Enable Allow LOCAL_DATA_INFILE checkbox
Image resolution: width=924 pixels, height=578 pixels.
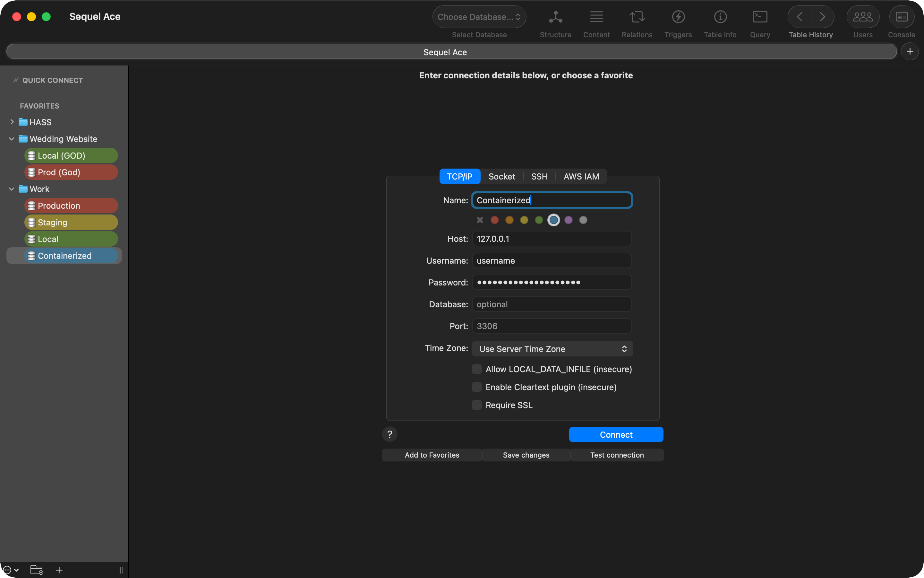[x=476, y=369]
